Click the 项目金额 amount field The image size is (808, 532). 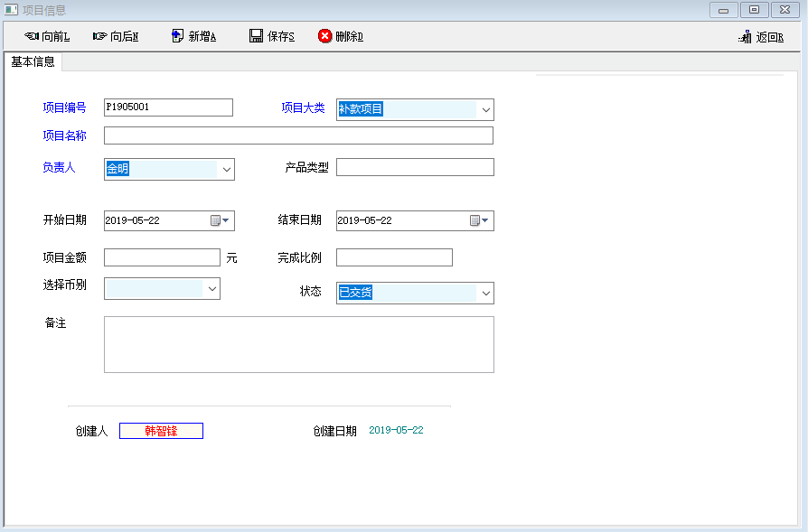tap(162, 257)
